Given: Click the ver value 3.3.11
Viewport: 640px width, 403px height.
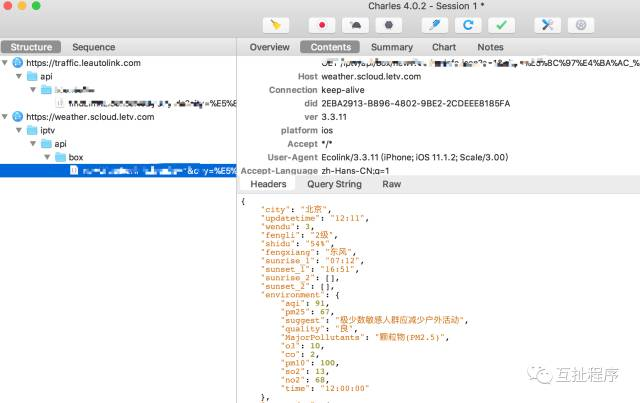Looking at the screenshot, I should tap(334, 117).
